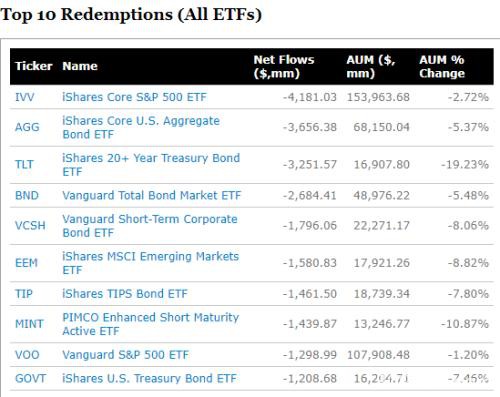
Task: Click the Net Flows column header
Action: [x=284, y=66]
